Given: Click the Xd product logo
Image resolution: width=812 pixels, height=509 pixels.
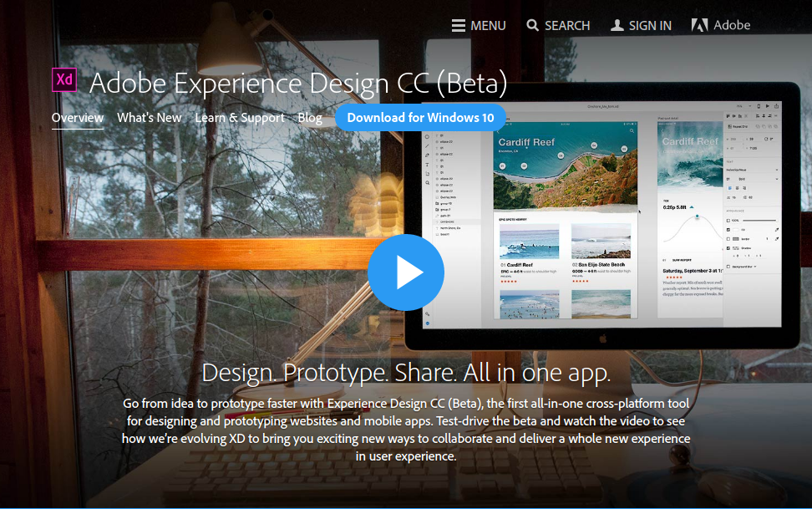Looking at the screenshot, I should coord(63,80).
